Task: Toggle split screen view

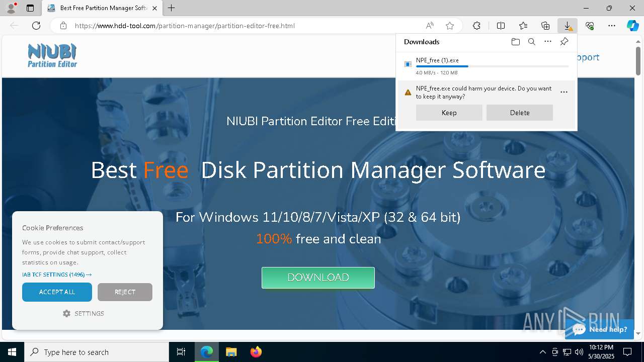Action: tap(501, 26)
